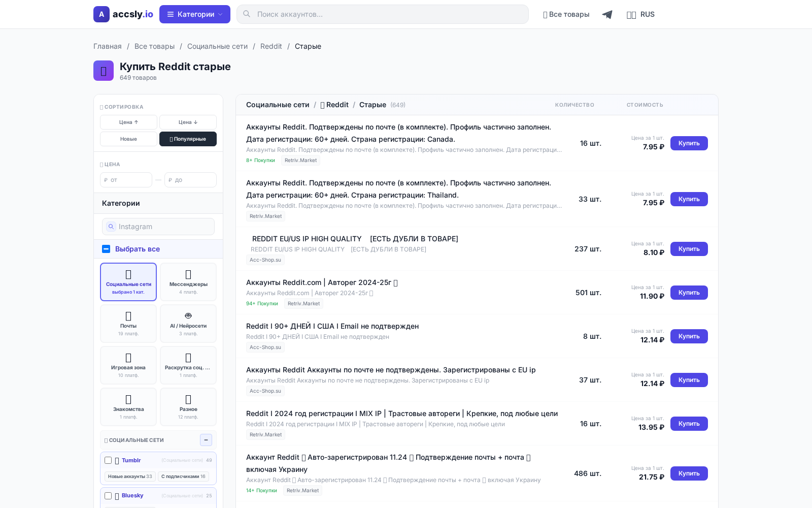Sort by Новые
Viewport: 812px width, 508px height.
click(x=128, y=139)
